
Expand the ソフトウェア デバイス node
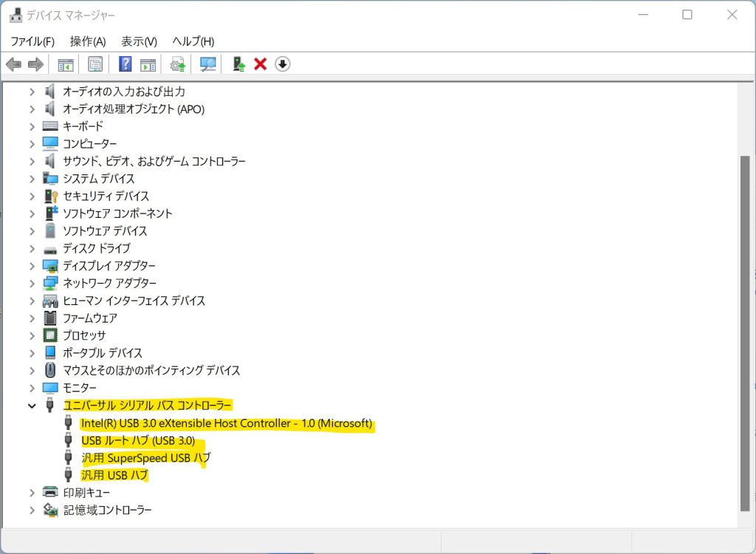[x=32, y=230]
